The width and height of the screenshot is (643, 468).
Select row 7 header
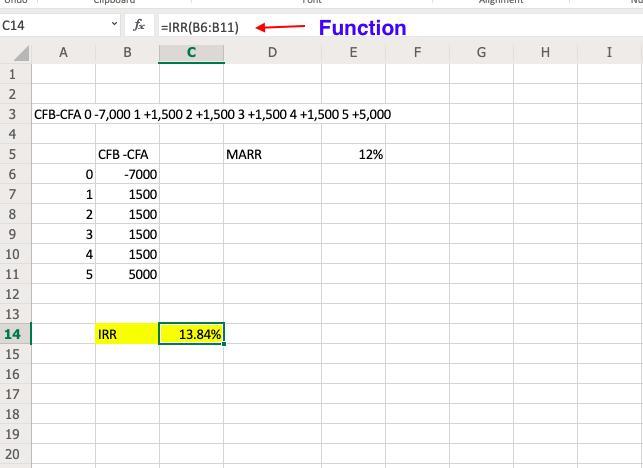click(15, 194)
